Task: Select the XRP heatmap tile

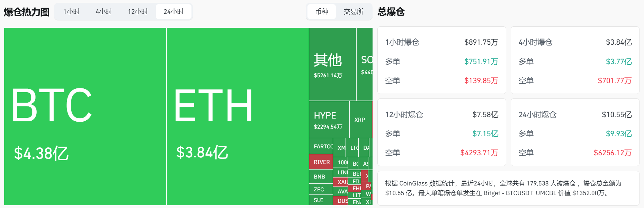Action: click(360, 120)
